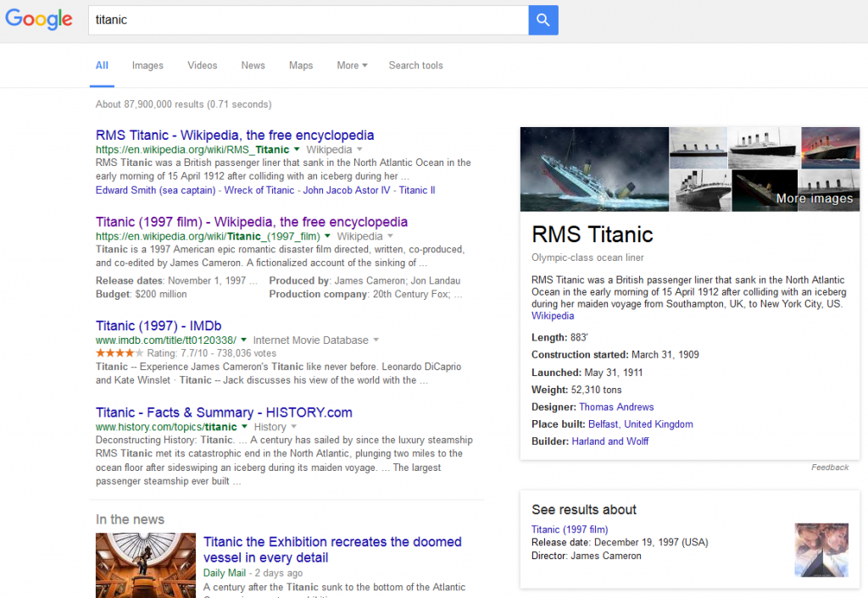Open green dropdown arrow beside RMS_Titanic URL

pos(297,150)
